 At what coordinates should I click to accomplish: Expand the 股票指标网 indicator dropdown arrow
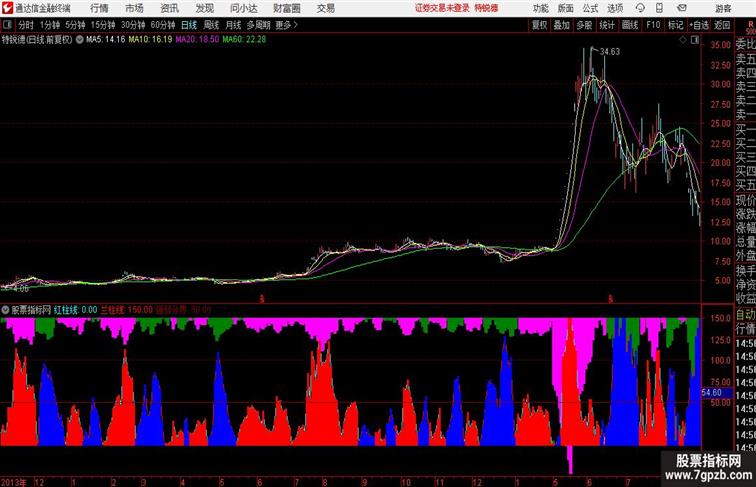coord(5,310)
